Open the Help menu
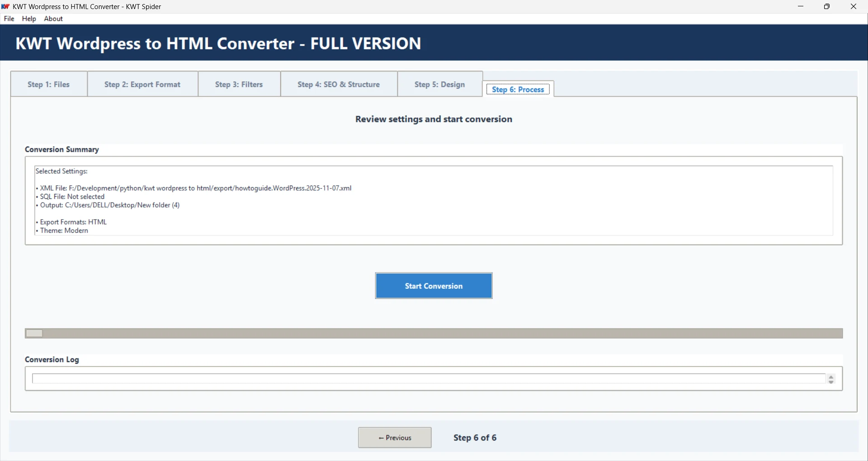Viewport: 868px width, 461px height. 29,19
